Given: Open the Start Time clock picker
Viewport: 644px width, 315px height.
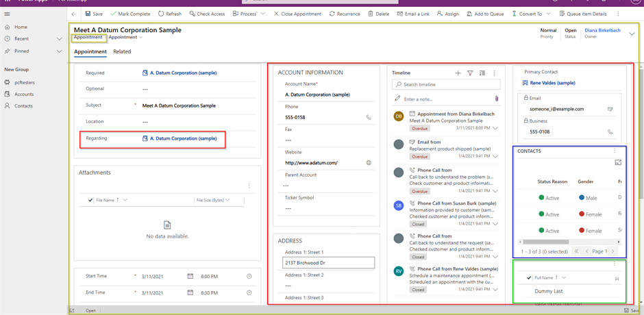Looking at the screenshot, I should pos(249,277).
